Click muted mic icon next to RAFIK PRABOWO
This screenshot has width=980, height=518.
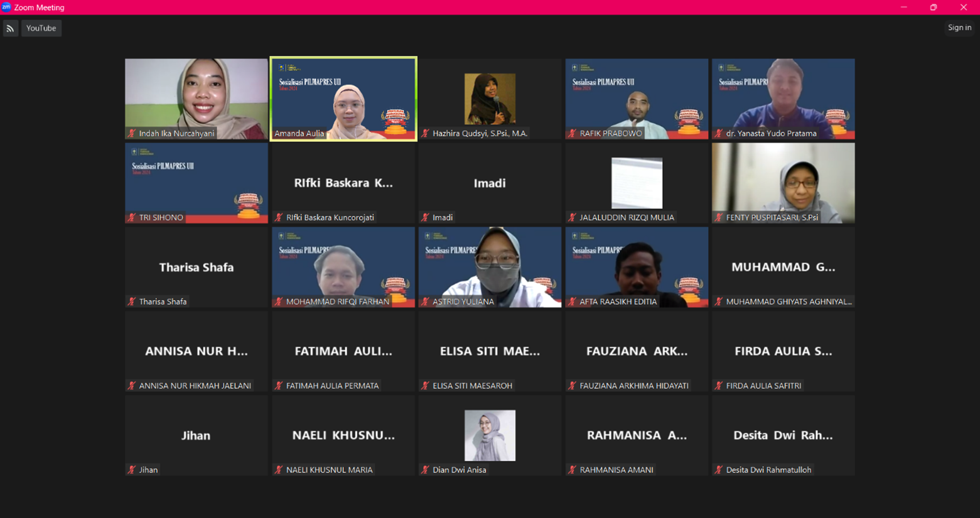572,133
